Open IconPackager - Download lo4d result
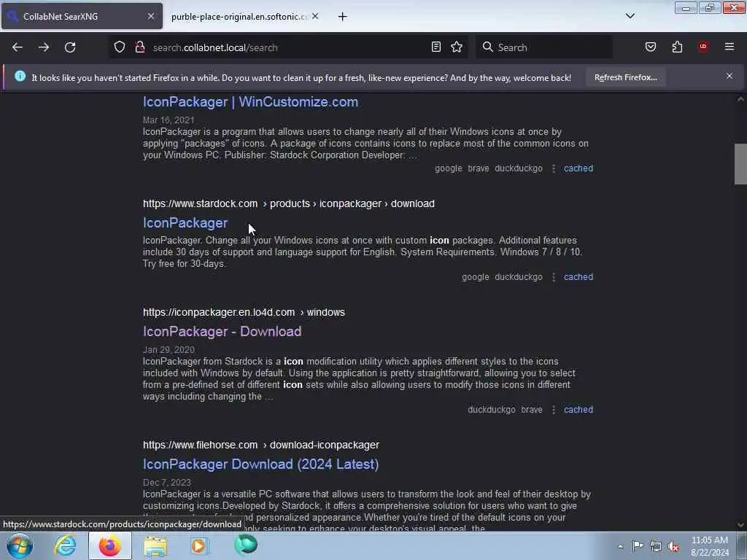The width and height of the screenshot is (747, 560). click(x=222, y=332)
